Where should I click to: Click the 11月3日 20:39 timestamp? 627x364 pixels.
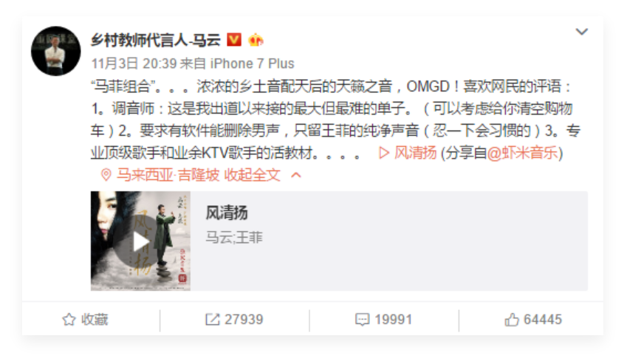pos(134,63)
